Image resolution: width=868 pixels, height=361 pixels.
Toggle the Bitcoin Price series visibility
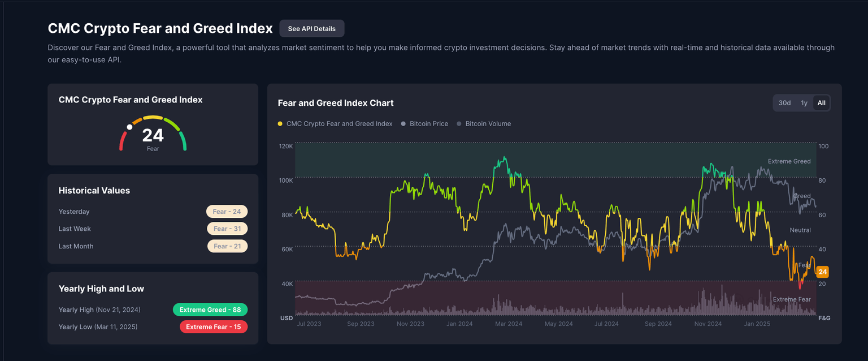tap(424, 123)
